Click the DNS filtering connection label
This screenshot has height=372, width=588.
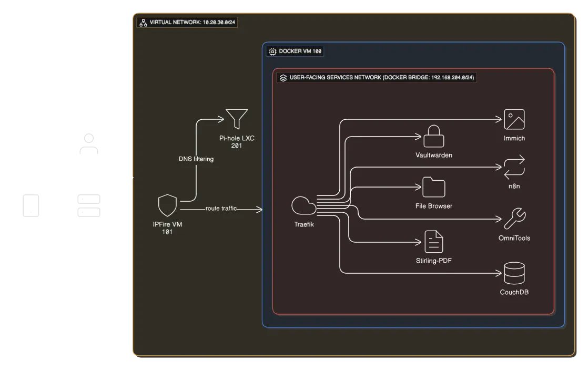tap(196, 159)
